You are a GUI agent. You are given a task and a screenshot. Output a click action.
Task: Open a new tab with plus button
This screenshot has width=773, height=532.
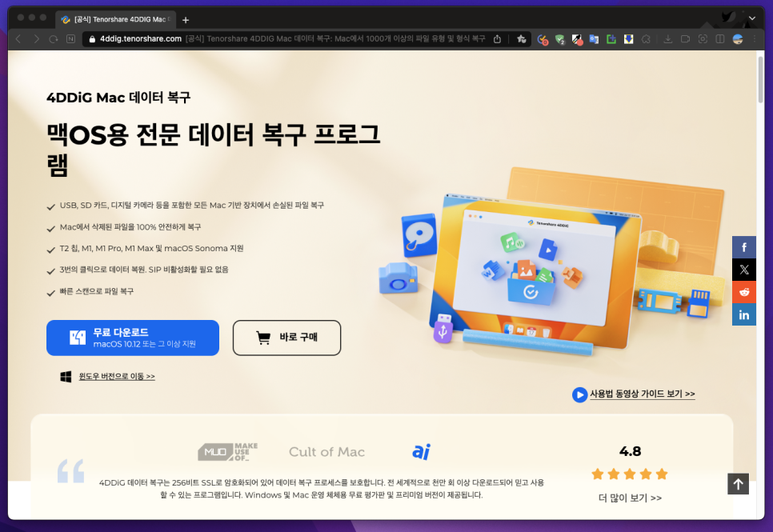[186, 20]
